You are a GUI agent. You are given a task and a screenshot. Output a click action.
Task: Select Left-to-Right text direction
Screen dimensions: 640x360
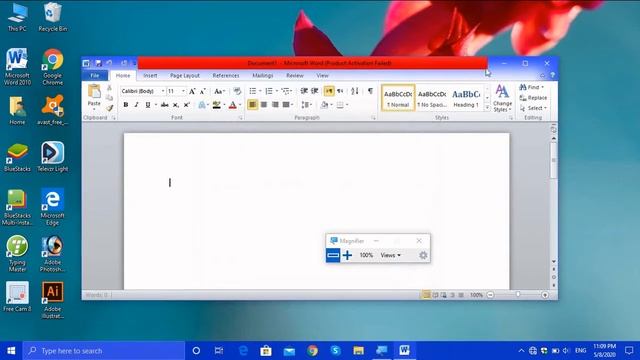tap(329, 91)
